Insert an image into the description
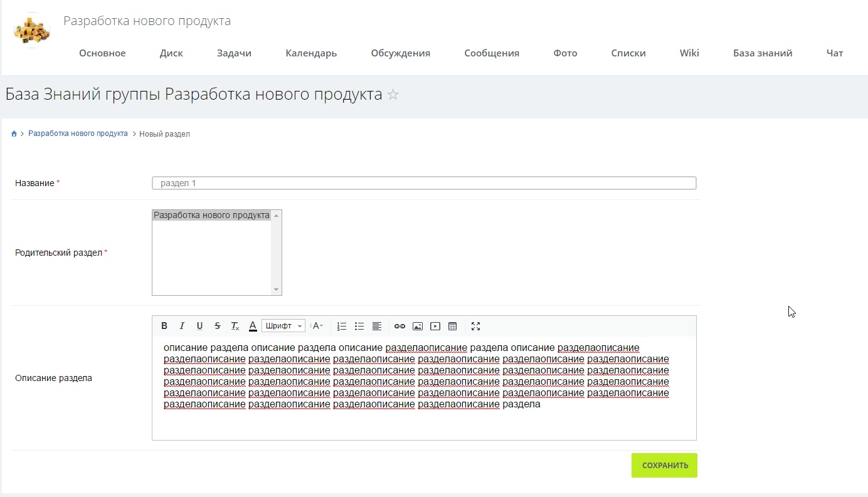 [418, 326]
